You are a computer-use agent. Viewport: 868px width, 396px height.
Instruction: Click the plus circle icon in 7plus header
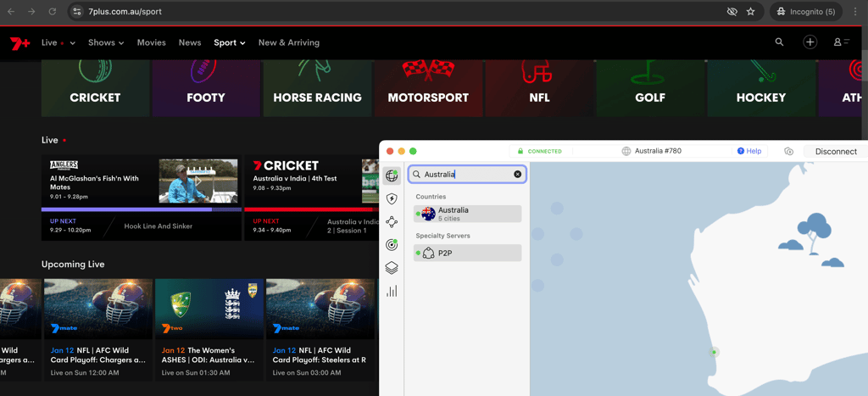pos(810,42)
